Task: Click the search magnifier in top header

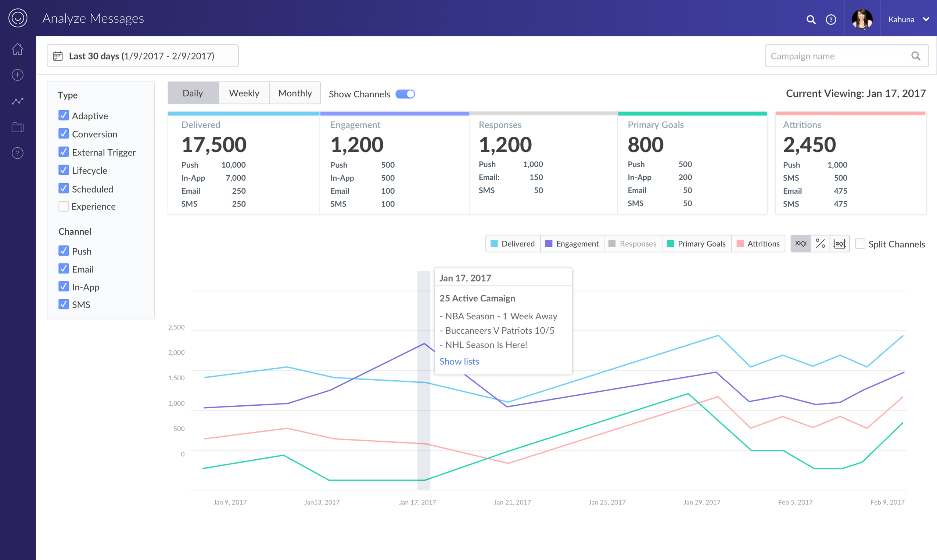Action: point(811,19)
